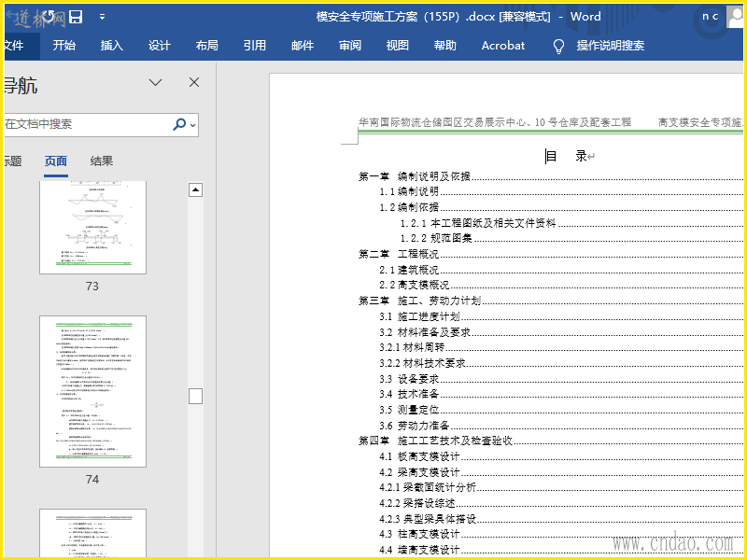Switch to the 插入 ribbon tab
This screenshot has width=747, height=560.
click(x=111, y=46)
